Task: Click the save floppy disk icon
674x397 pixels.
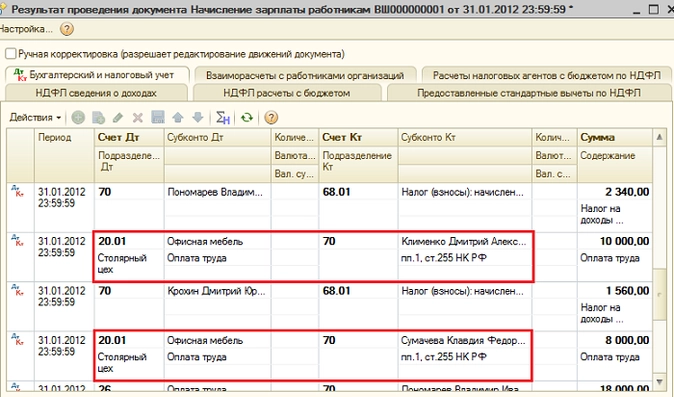Action: coord(158,117)
